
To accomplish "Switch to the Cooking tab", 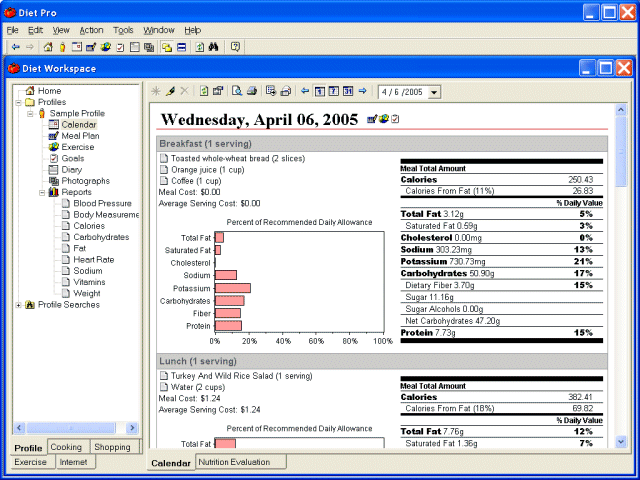I will click(68, 447).
